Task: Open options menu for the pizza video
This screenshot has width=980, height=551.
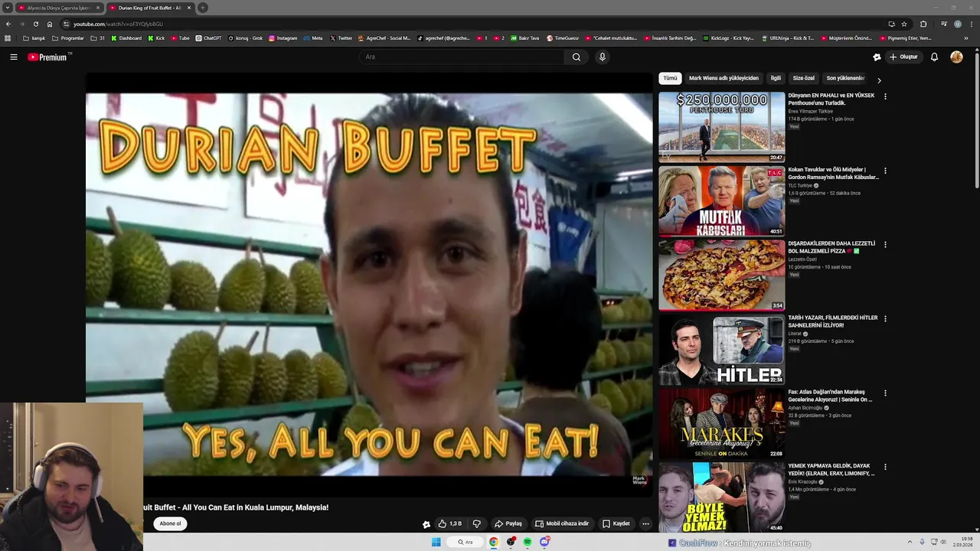Action: tap(885, 245)
